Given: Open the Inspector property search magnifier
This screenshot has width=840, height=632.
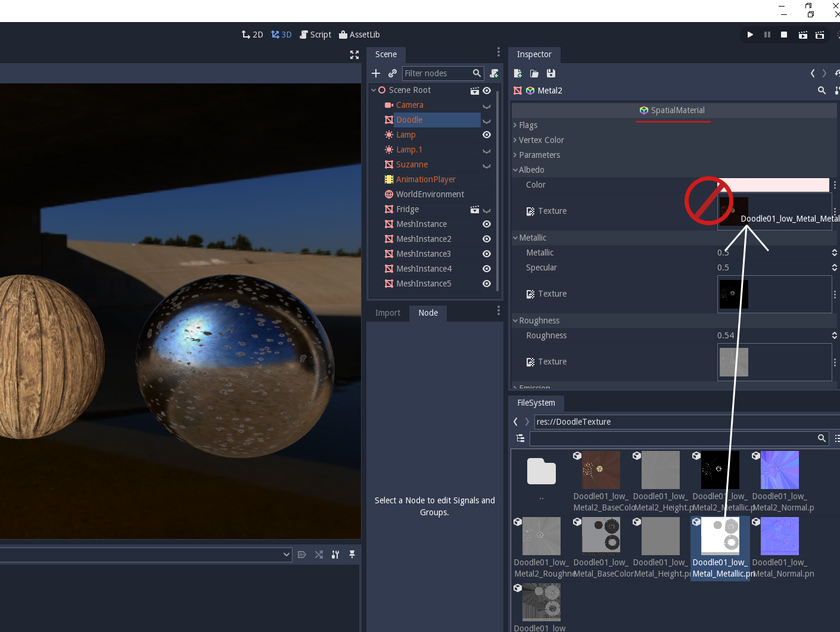Looking at the screenshot, I should 822,91.
